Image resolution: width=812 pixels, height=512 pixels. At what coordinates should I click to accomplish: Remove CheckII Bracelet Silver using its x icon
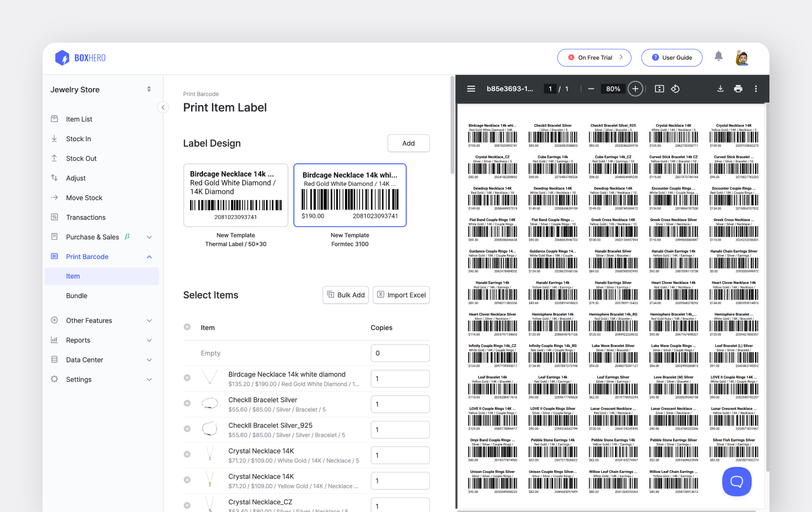(187, 403)
